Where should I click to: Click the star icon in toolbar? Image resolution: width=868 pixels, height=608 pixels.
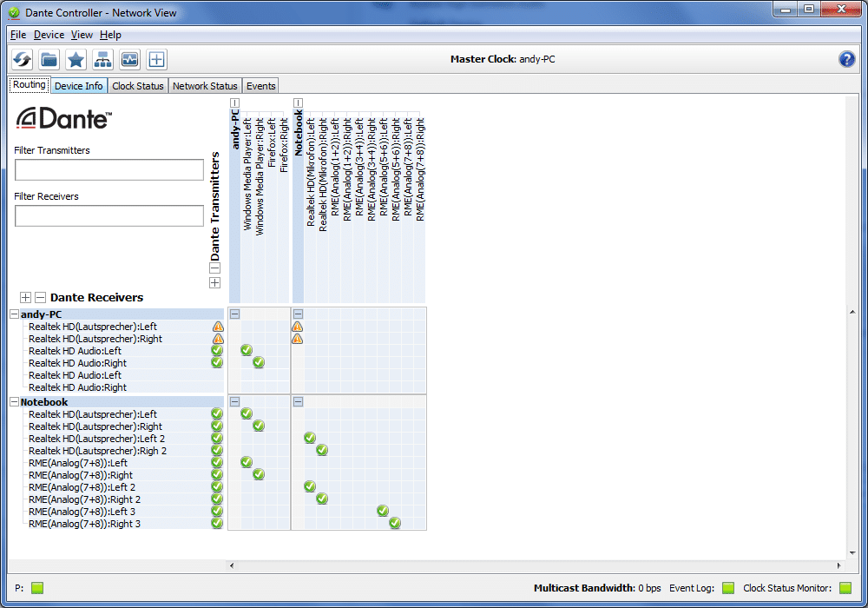(x=76, y=60)
